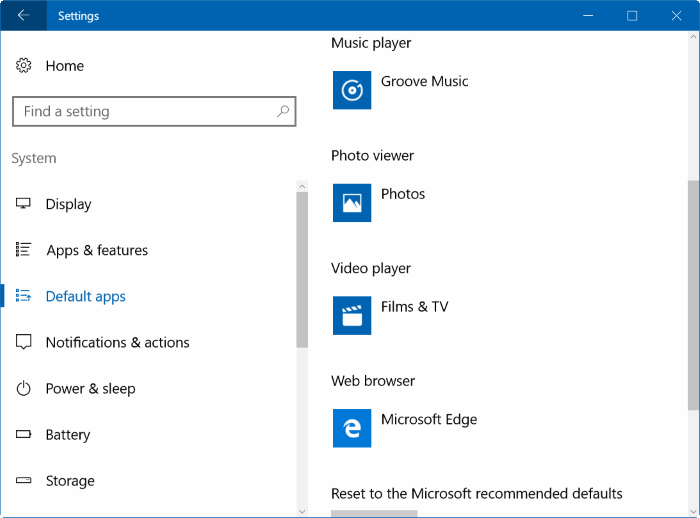Viewport: 700px width, 518px height.
Task: Click the 'Video player' heading text
Action: [x=371, y=268]
